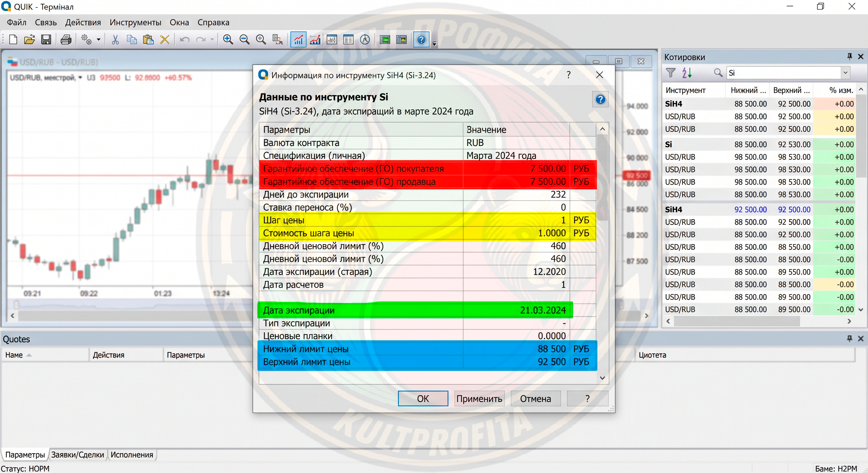Switch to the Заявки/Сделки tab
This screenshot has width=868, height=473.
77,455
